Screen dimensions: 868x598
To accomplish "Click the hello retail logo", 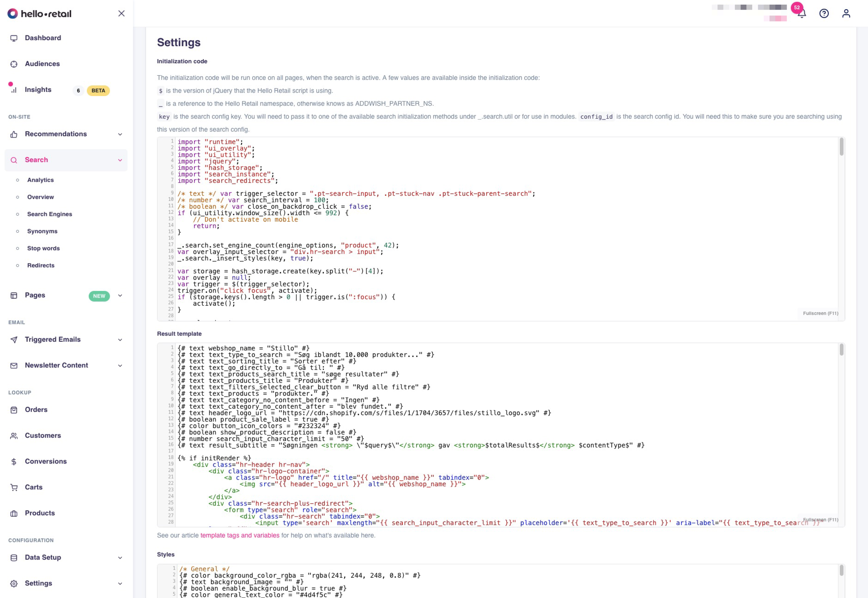I will coord(40,14).
